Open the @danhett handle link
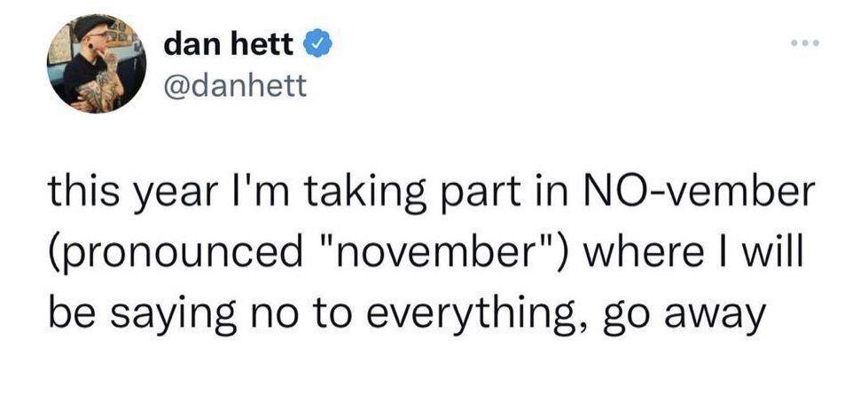Viewport: 868px width, 418px height. [235, 86]
